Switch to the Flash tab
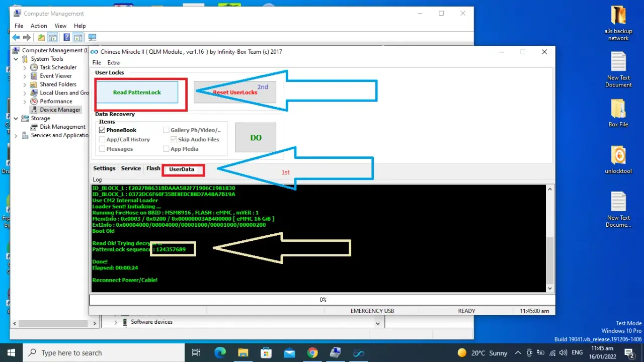 [153, 168]
